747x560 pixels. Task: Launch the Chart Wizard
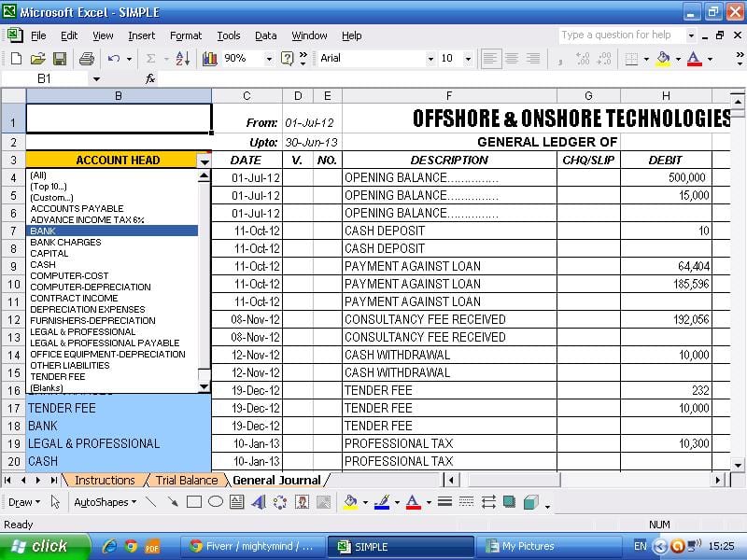coord(208,58)
